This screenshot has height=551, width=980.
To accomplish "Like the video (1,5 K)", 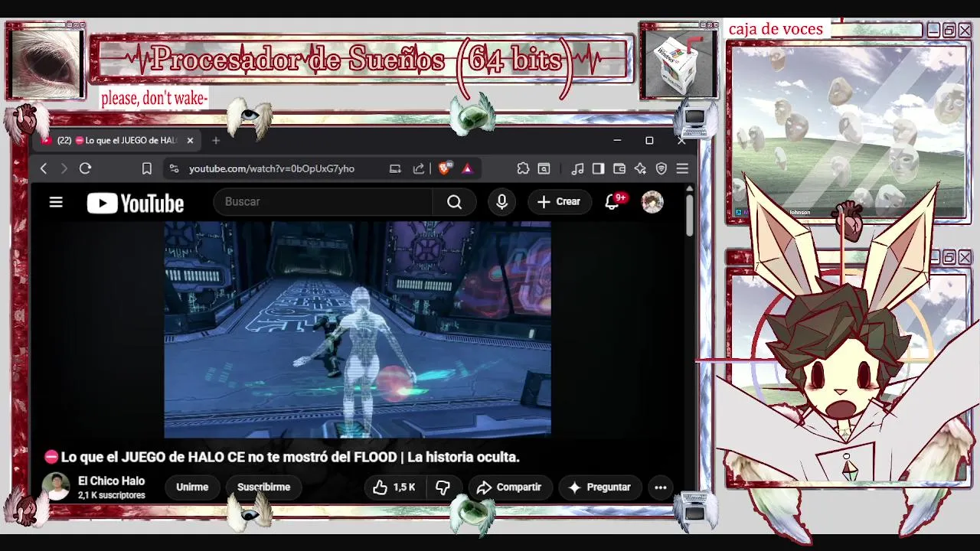I will coord(394,487).
